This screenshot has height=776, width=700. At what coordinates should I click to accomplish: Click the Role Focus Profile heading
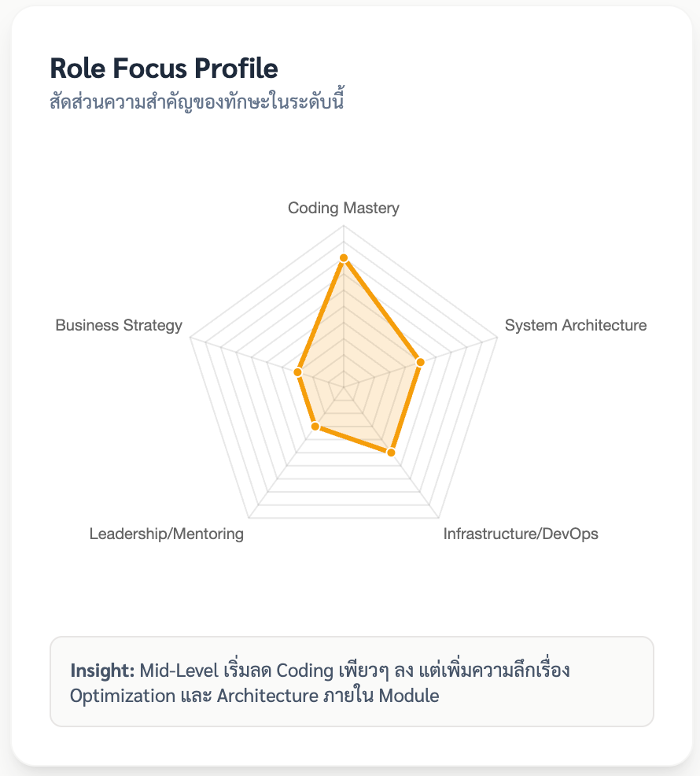coord(164,68)
